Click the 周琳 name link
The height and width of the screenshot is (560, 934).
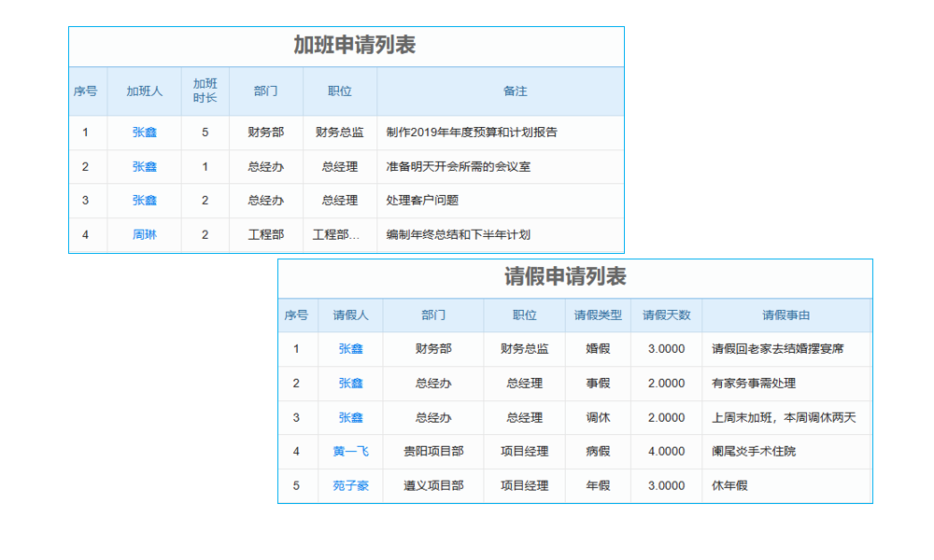pos(144,234)
